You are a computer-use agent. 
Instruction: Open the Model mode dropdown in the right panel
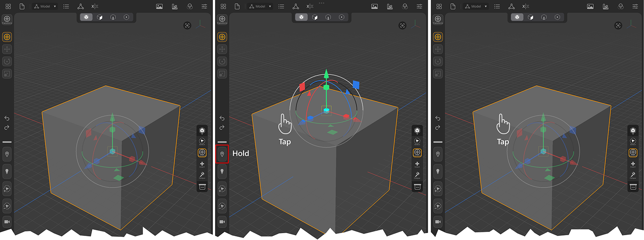(476, 6)
